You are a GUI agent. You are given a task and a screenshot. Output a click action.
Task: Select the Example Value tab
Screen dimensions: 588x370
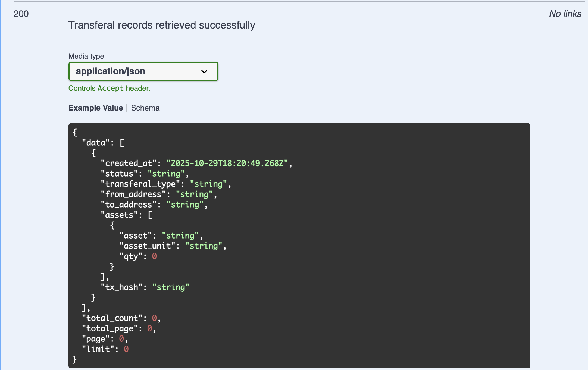pos(96,108)
